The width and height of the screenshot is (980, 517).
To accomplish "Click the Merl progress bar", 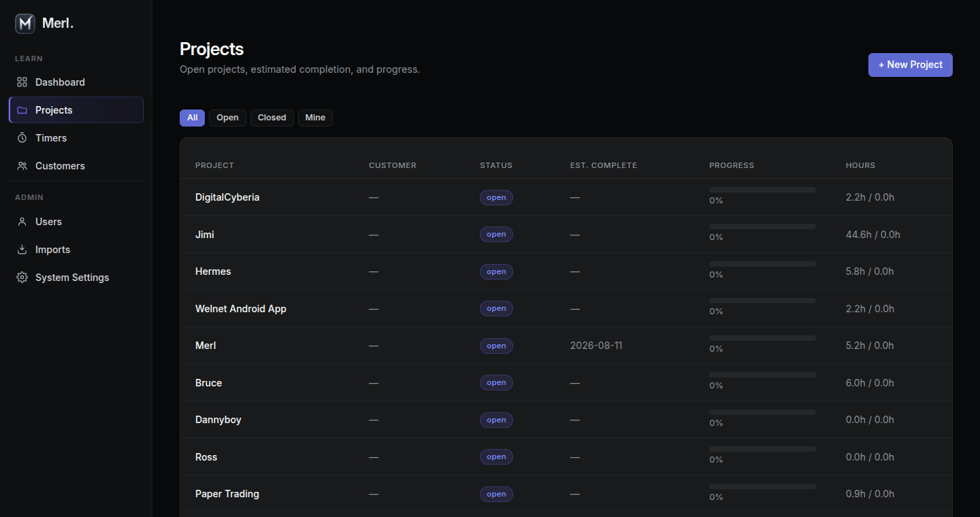I will click(762, 338).
